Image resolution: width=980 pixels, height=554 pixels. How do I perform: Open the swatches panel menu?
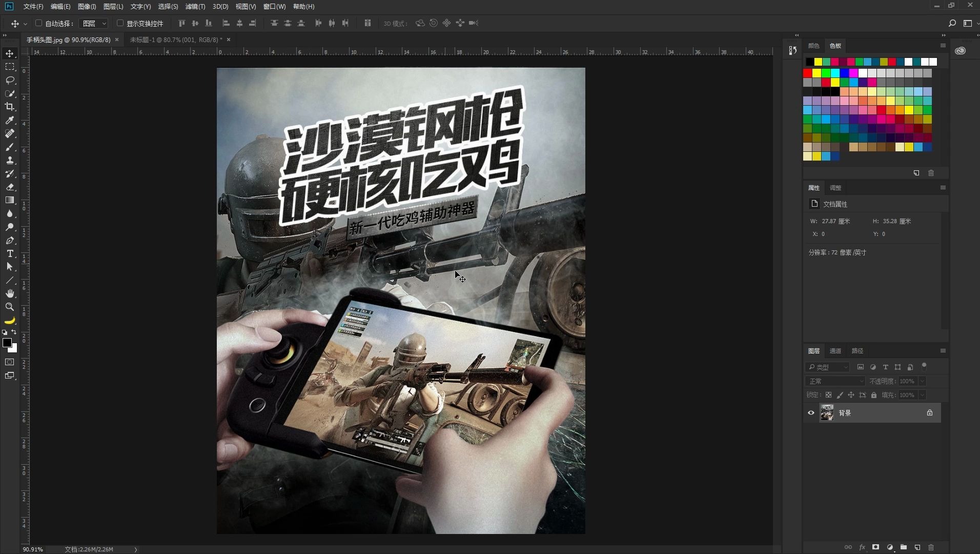(x=943, y=46)
